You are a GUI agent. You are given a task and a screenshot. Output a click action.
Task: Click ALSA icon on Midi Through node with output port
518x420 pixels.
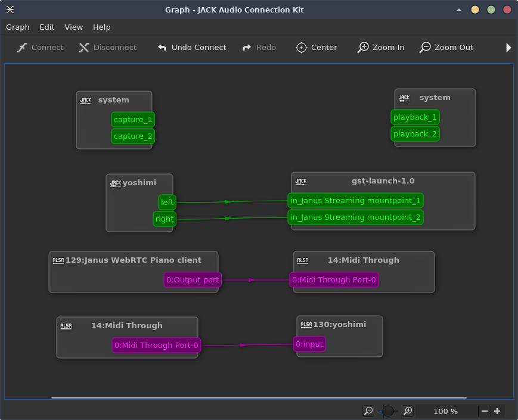coord(66,326)
